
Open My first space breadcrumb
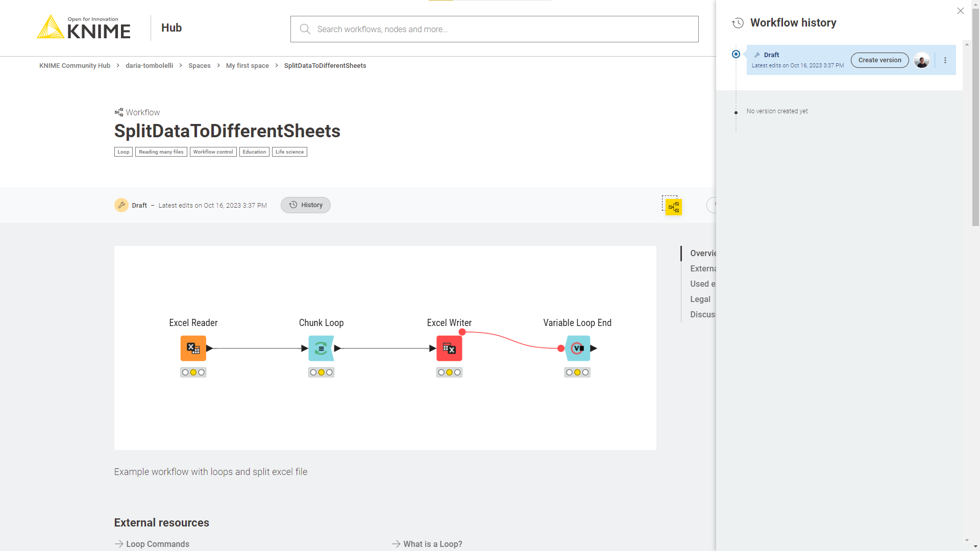coord(247,66)
